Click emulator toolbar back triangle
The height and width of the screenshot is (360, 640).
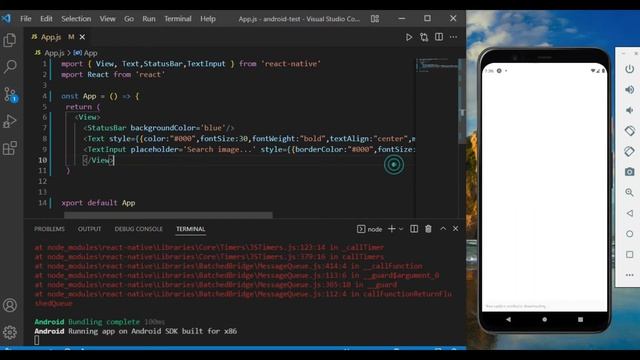click(x=629, y=213)
